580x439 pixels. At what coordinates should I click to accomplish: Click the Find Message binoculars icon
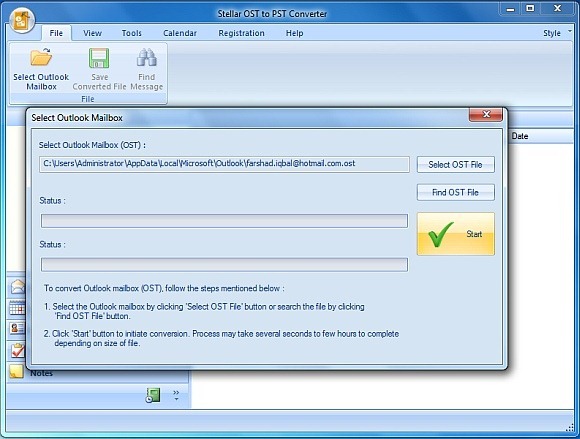point(147,57)
